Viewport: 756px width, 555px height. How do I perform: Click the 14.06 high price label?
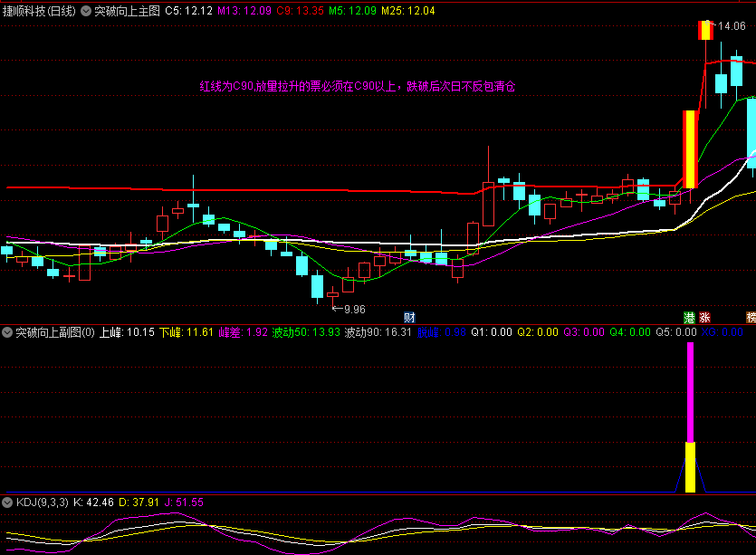[x=732, y=26]
